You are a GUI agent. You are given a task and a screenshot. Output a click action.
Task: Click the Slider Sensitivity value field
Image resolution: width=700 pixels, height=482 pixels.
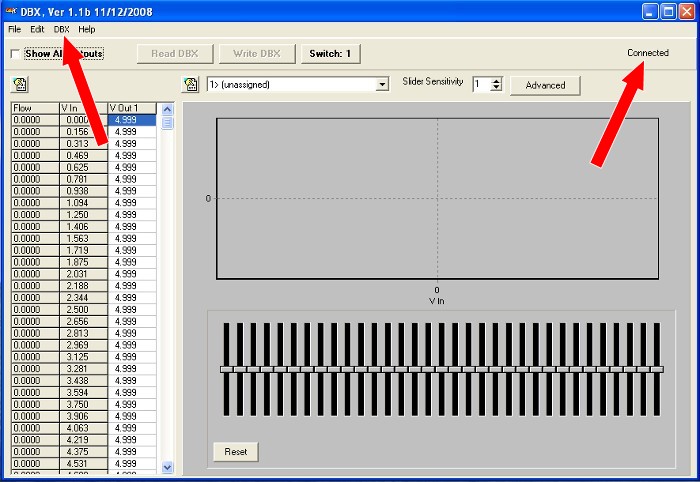tap(481, 85)
